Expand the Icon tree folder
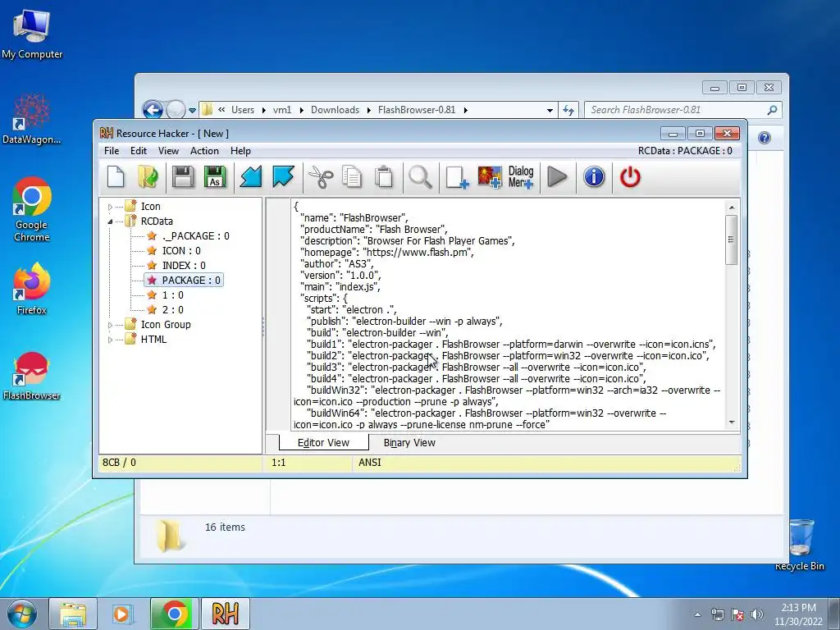This screenshot has height=630, width=840. pyautogui.click(x=110, y=207)
